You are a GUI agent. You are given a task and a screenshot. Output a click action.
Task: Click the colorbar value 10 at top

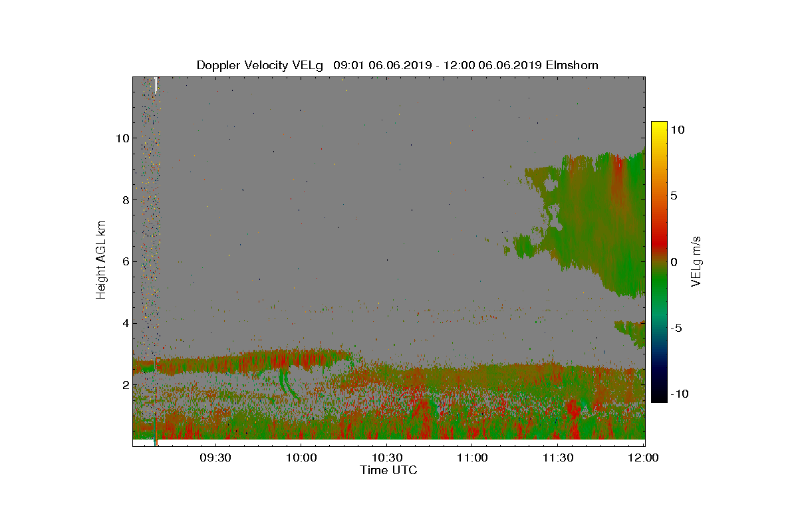(x=678, y=130)
